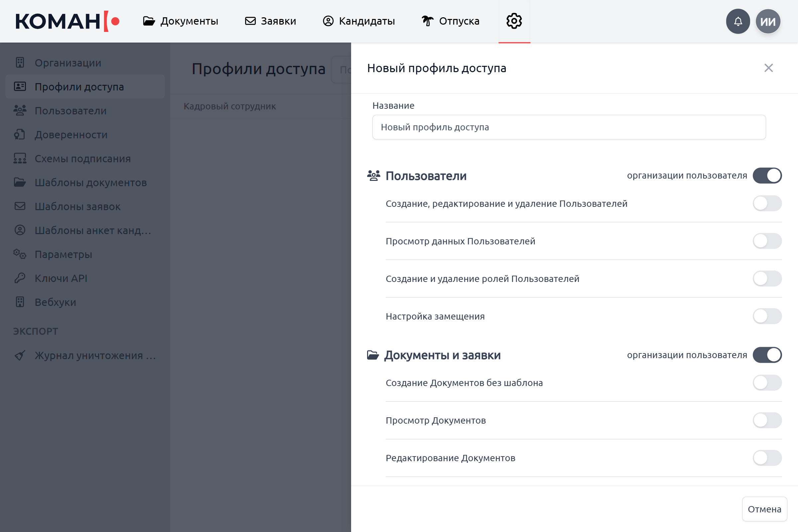Viewport: 798px width, 532px height.
Task: Click the Организации building icon in sidebar
Action: point(20,63)
